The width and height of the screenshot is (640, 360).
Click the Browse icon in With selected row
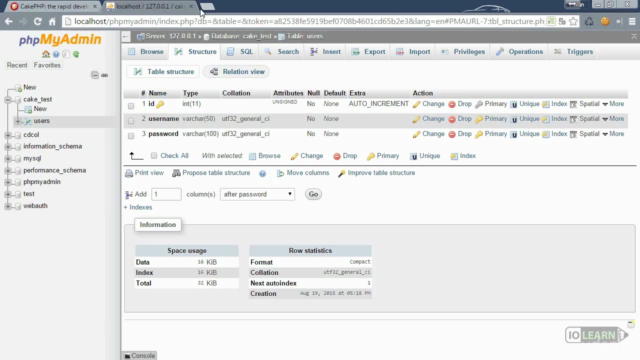click(253, 156)
